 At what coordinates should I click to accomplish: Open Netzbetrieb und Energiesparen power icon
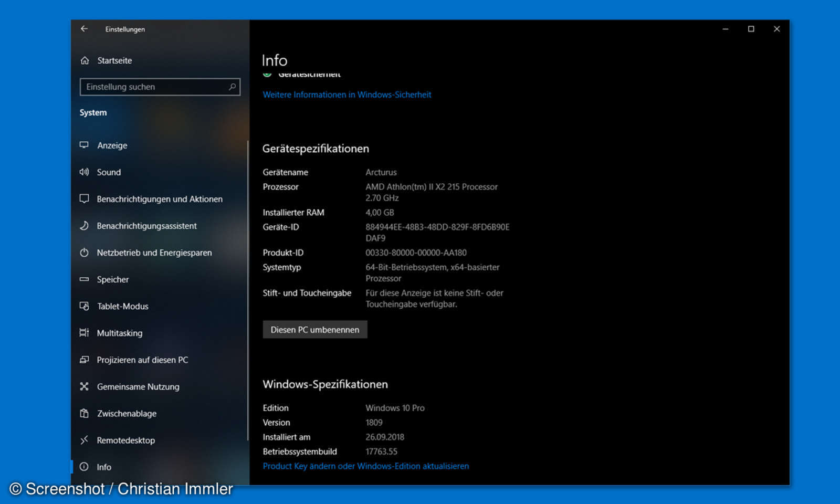(x=85, y=253)
